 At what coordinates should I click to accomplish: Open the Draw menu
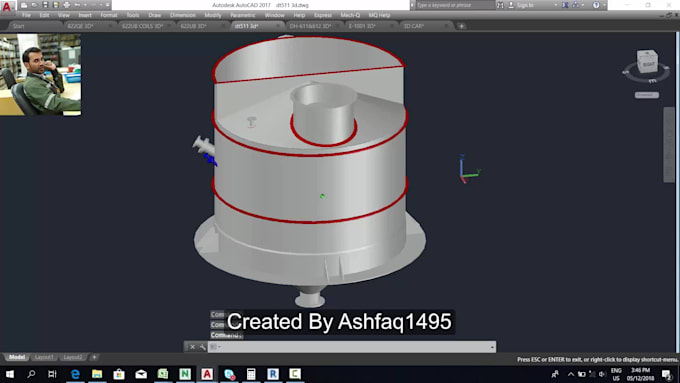[x=154, y=15]
